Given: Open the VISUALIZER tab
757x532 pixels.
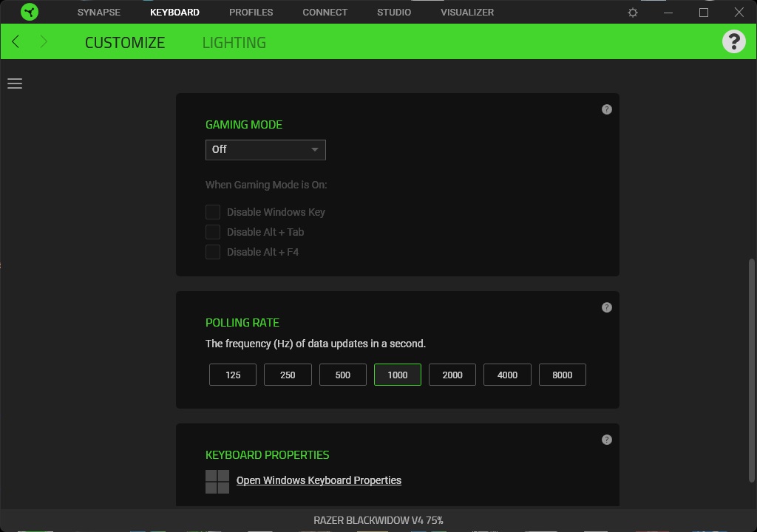Looking at the screenshot, I should point(467,12).
